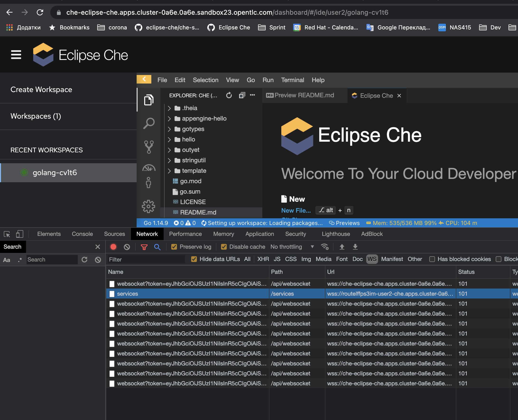
Task: Clear the network log
Action: (x=127, y=247)
